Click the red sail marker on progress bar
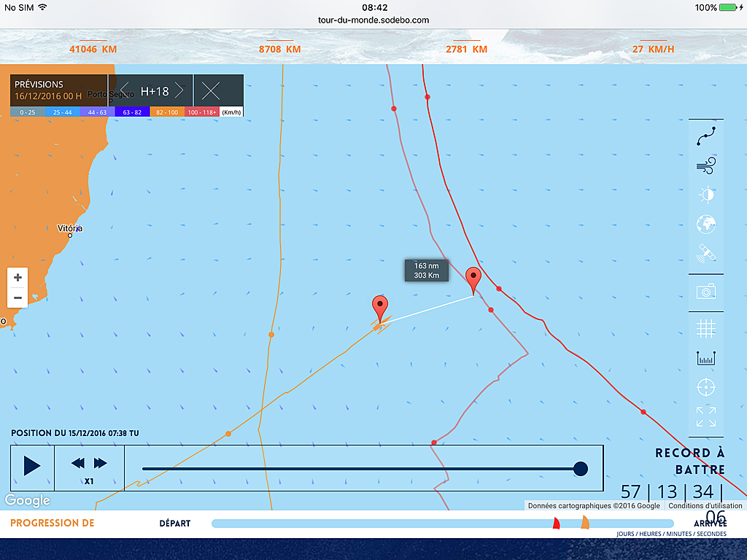This screenshot has height=560, width=747. pyautogui.click(x=556, y=523)
